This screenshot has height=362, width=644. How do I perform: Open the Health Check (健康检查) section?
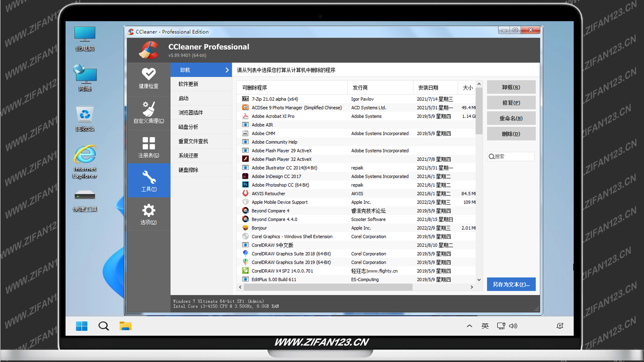click(x=149, y=79)
